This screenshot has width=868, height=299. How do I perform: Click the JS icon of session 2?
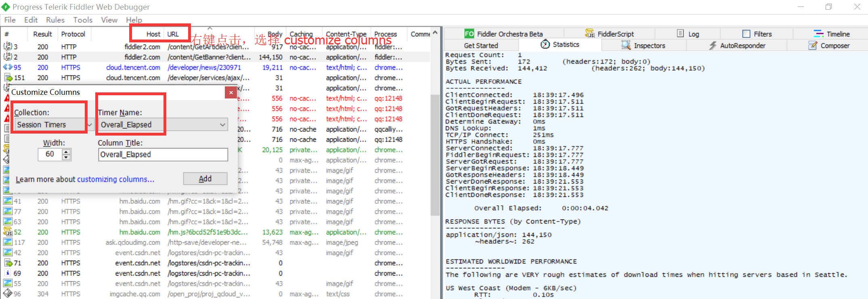pyautogui.click(x=7, y=57)
